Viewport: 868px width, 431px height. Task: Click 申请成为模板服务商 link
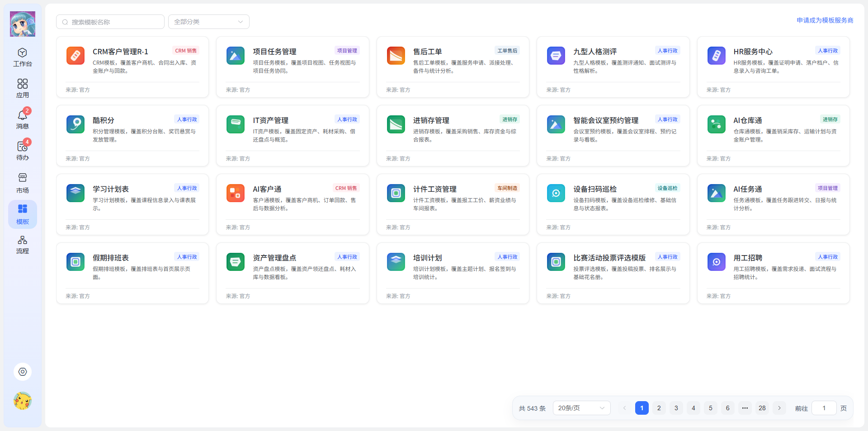pos(825,20)
